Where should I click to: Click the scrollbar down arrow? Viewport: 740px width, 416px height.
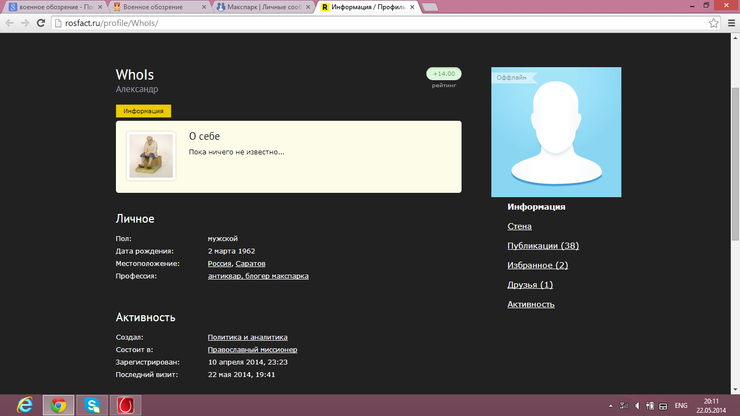click(x=735, y=390)
